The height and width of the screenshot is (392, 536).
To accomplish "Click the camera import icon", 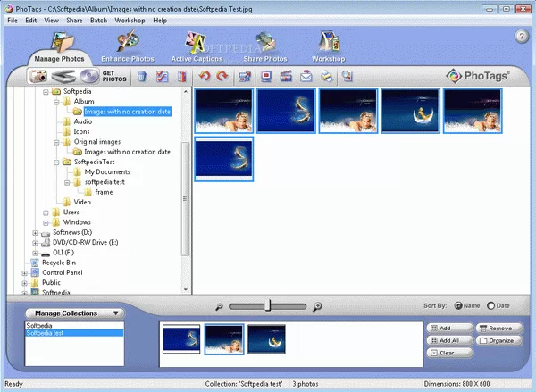I will pyautogui.click(x=38, y=77).
